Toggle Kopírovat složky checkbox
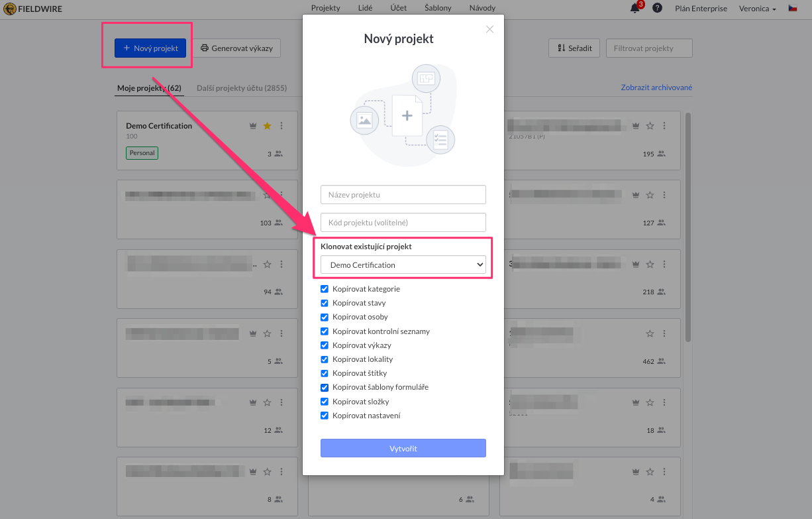The height and width of the screenshot is (519, 812). pos(325,402)
